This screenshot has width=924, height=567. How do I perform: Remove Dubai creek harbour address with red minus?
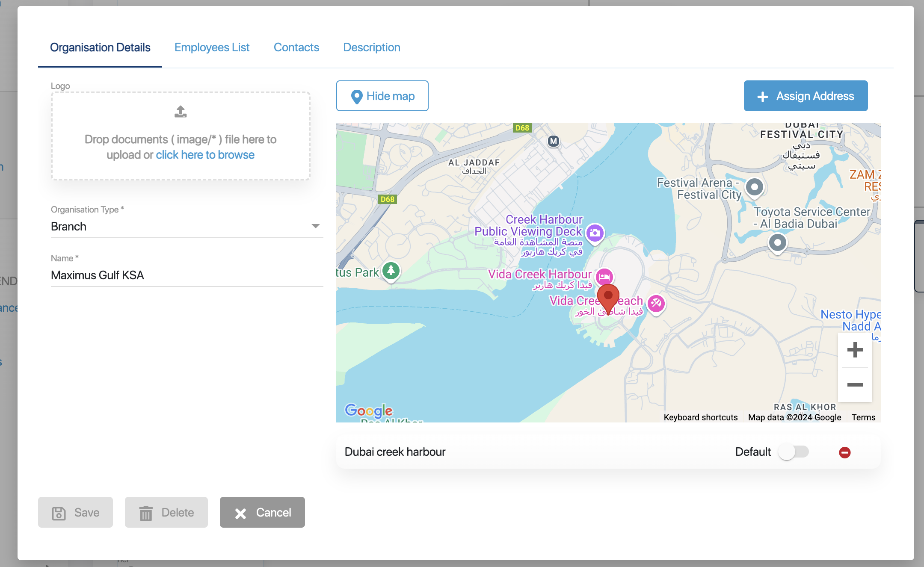coord(844,452)
